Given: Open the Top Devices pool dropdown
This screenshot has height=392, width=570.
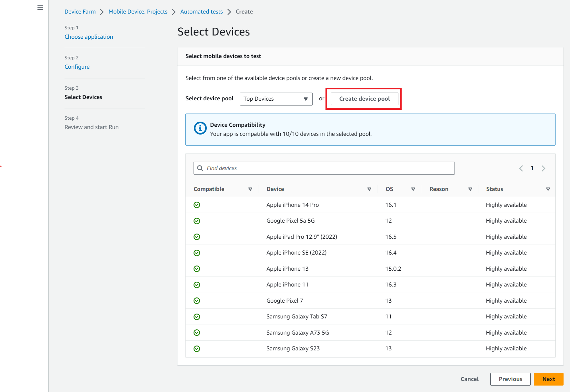Looking at the screenshot, I should point(276,99).
